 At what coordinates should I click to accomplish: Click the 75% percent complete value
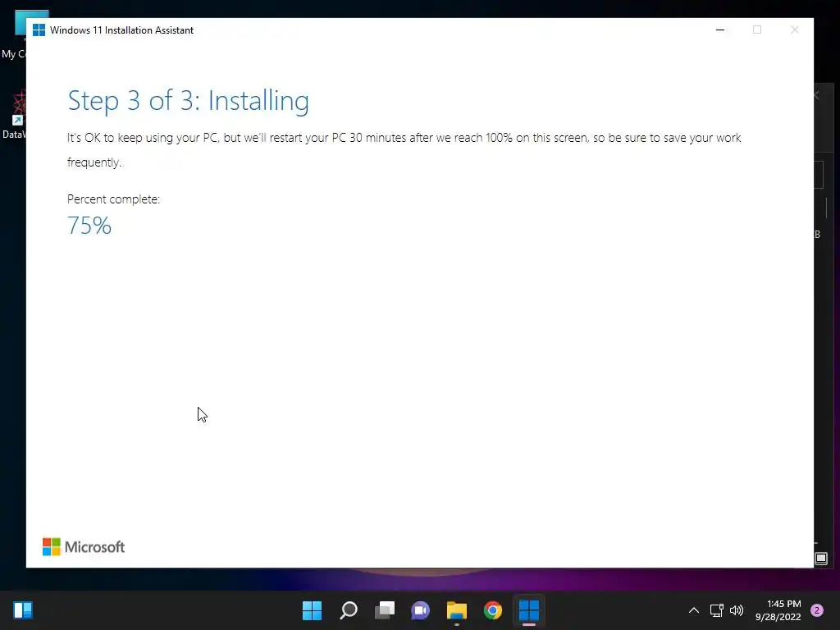click(x=89, y=225)
